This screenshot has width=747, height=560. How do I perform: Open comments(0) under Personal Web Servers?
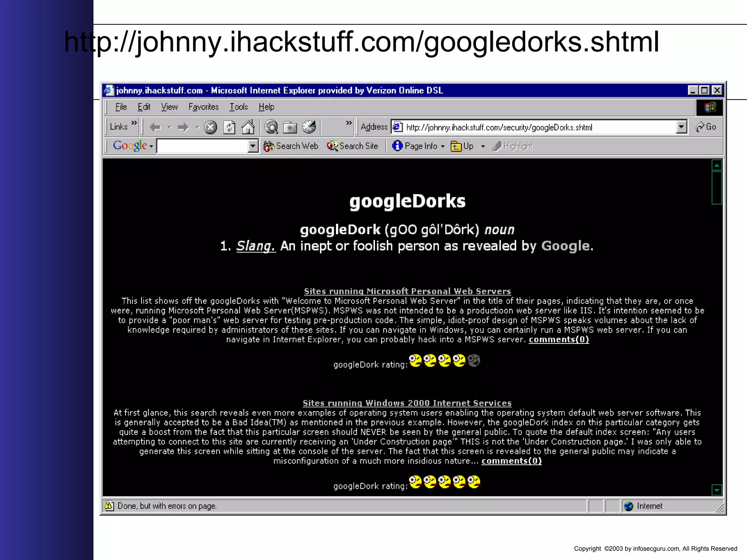coord(559,339)
